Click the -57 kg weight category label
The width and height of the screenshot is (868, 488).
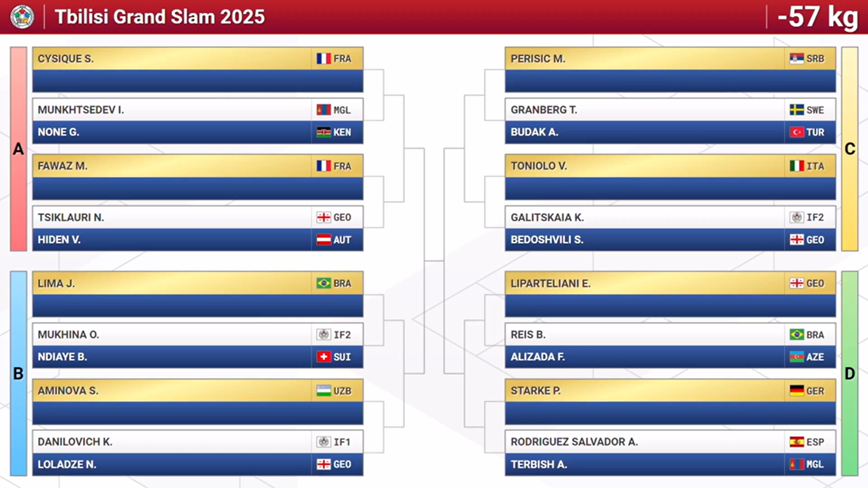[x=817, y=17]
